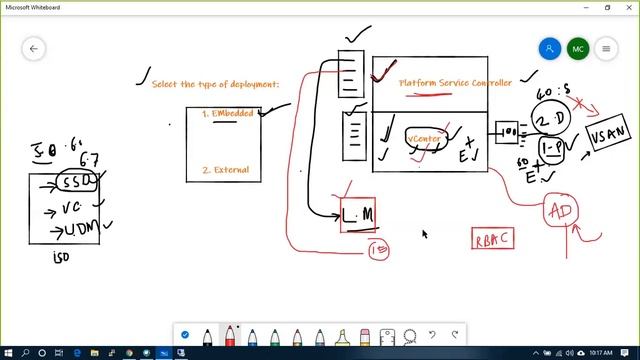Viewport: 640px width, 360px height.
Task: Open the blue sign-in profile icon
Action: [550, 49]
